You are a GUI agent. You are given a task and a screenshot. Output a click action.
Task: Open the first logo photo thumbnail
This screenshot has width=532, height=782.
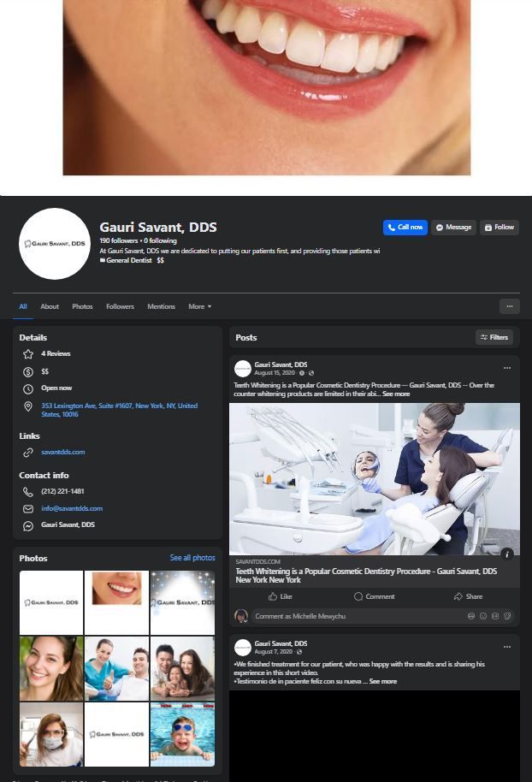[x=51, y=602]
